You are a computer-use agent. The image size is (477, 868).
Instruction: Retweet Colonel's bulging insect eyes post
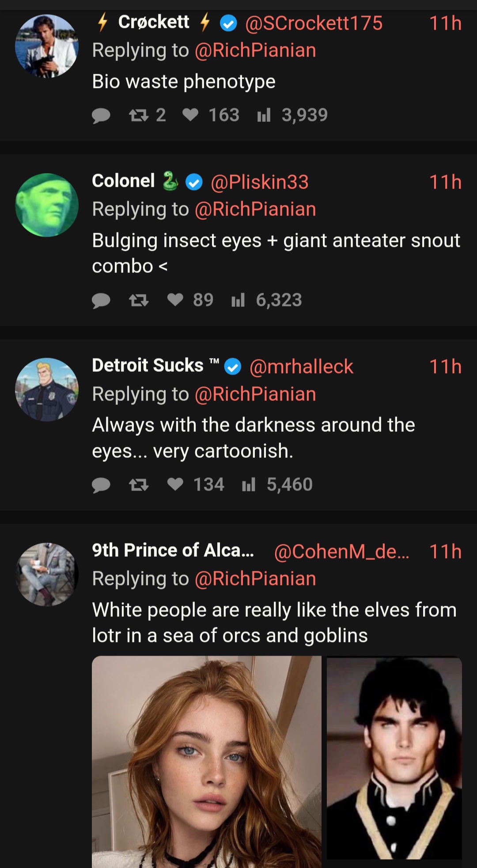tap(139, 300)
